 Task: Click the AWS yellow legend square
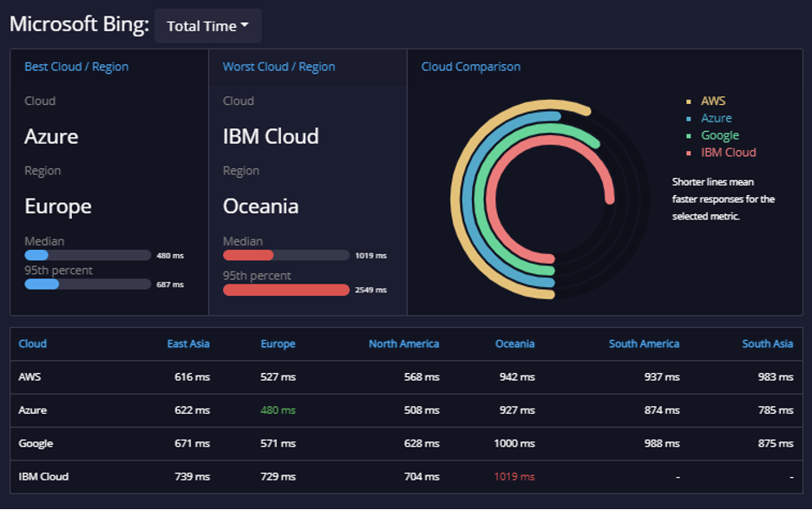pos(688,101)
